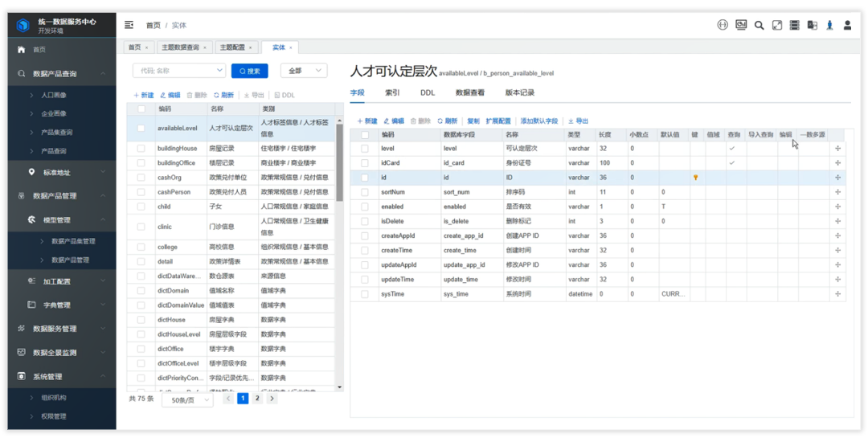Click the 标准地址 location pin icon
The image size is (868, 442).
pos(31,173)
